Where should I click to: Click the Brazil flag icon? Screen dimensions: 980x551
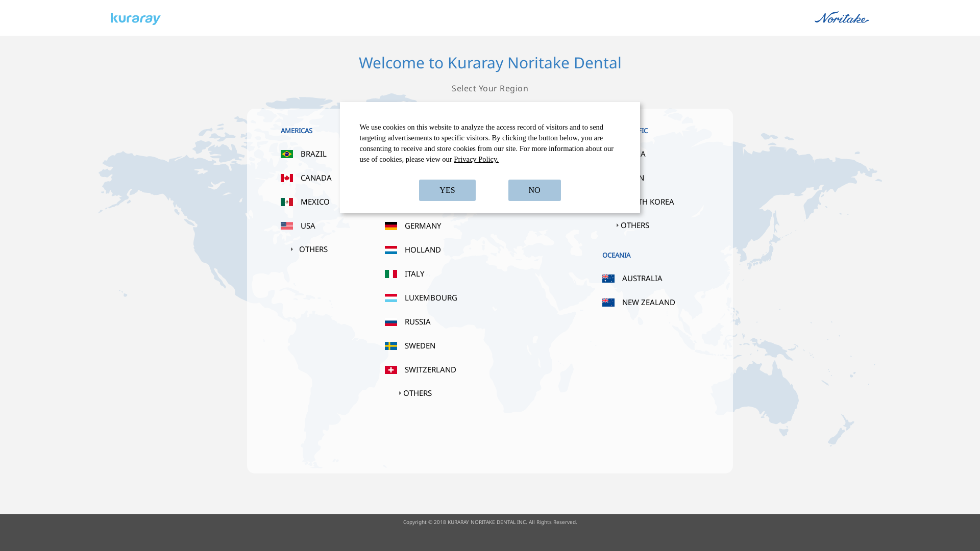pyautogui.click(x=287, y=154)
